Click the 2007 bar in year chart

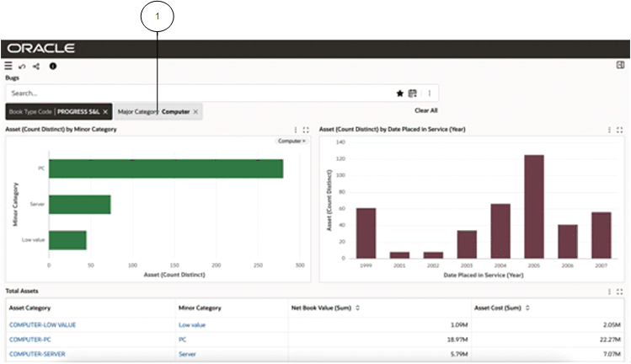coord(602,235)
